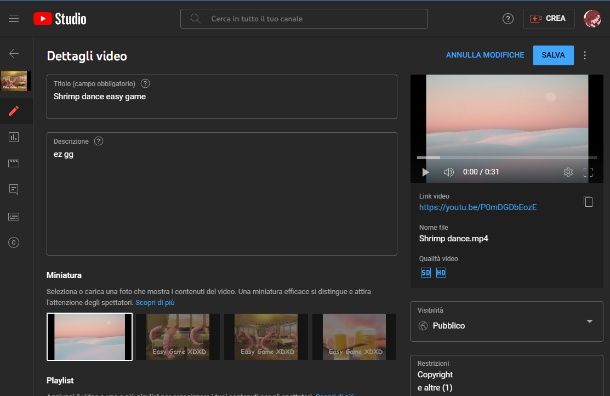Open the Copyright icon in sidebar

click(x=14, y=242)
